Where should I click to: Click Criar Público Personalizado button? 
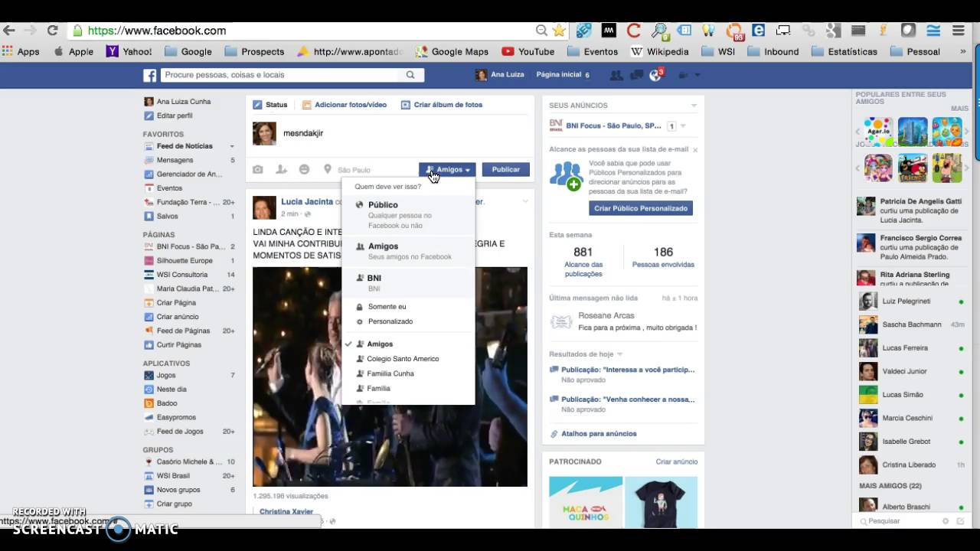pos(641,208)
